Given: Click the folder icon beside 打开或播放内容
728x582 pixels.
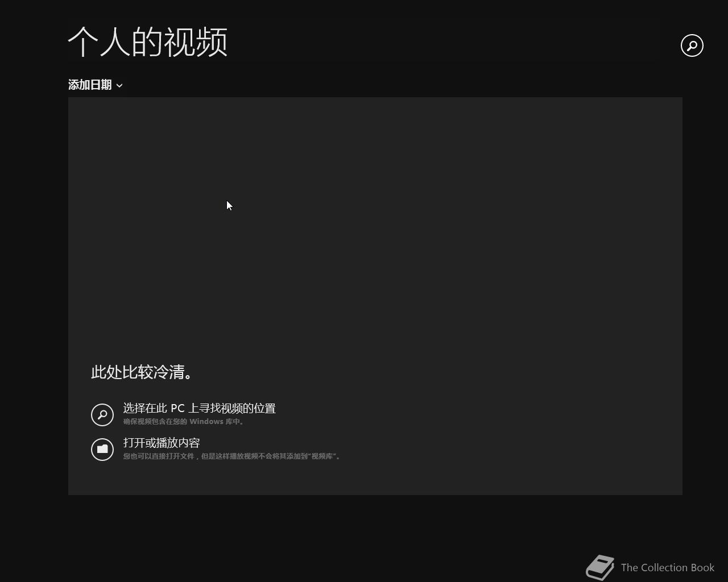Looking at the screenshot, I should (102, 449).
